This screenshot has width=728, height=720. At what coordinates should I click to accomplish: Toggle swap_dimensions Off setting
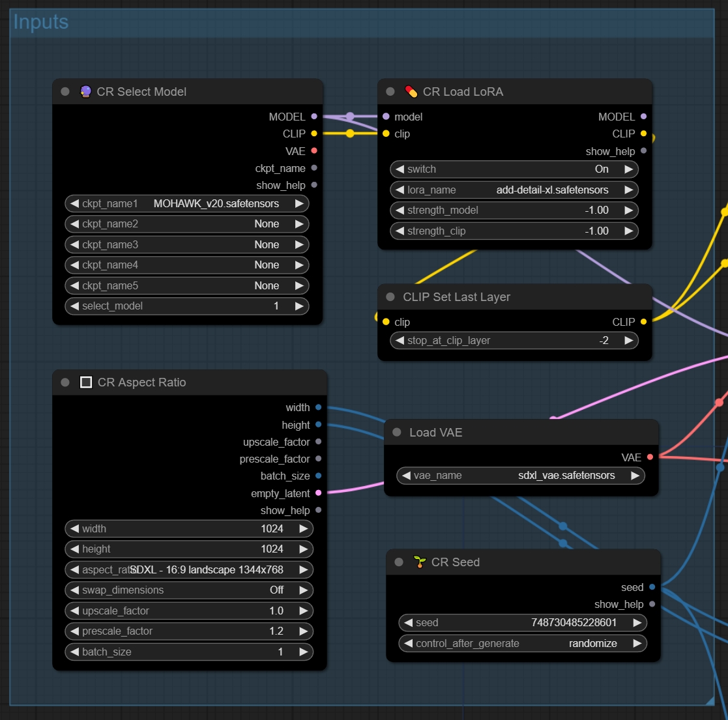pos(188,590)
